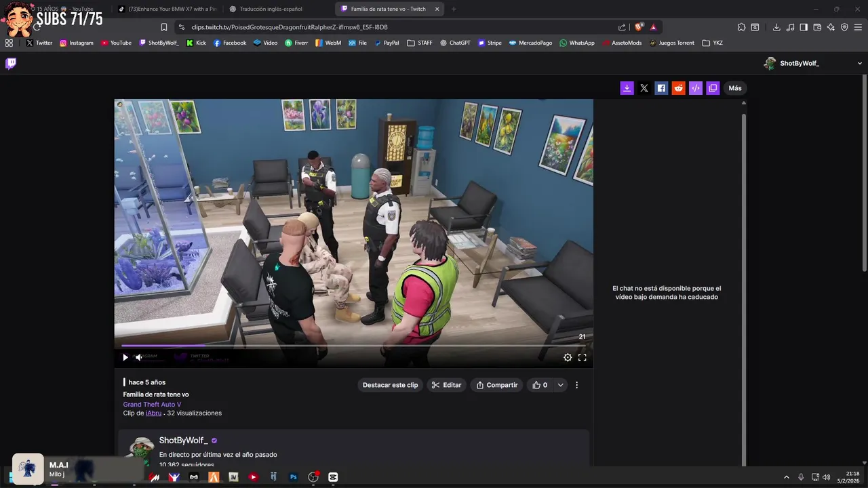
Task: Share the clip on Facebook
Action: (x=661, y=88)
